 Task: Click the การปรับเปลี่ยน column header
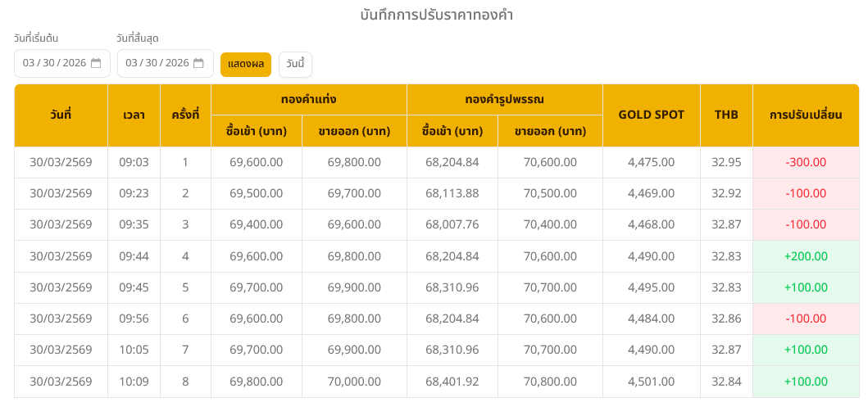[805, 115]
